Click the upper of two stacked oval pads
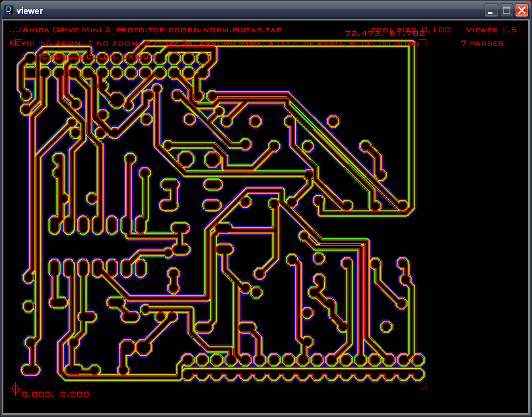Image resolution: width=532 pixels, height=417 pixels. 212,185
